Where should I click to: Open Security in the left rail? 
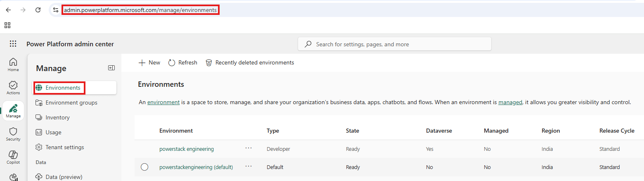coord(13,134)
